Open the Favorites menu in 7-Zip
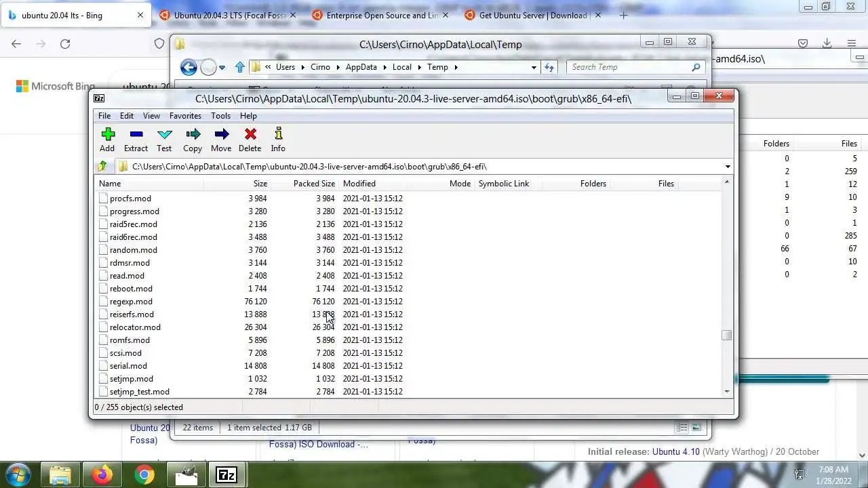 185,116
